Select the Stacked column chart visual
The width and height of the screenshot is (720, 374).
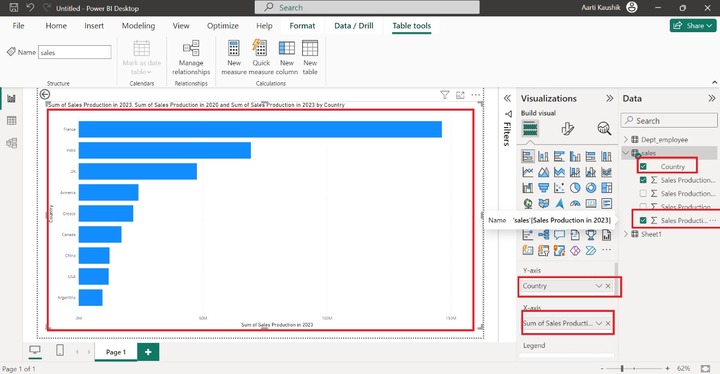pos(543,157)
